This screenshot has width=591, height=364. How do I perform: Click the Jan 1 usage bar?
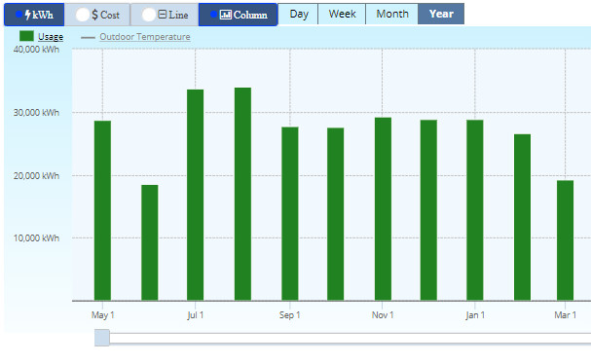pyautogui.click(x=475, y=210)
